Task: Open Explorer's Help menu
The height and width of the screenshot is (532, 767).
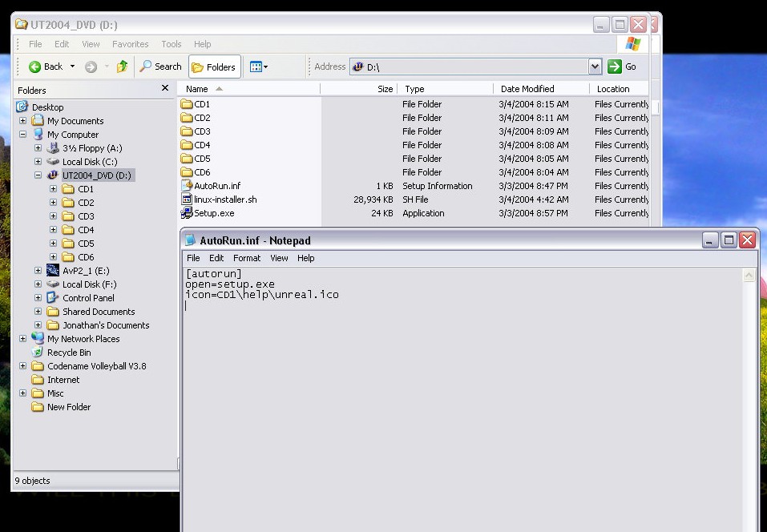Action: (202, 44)
